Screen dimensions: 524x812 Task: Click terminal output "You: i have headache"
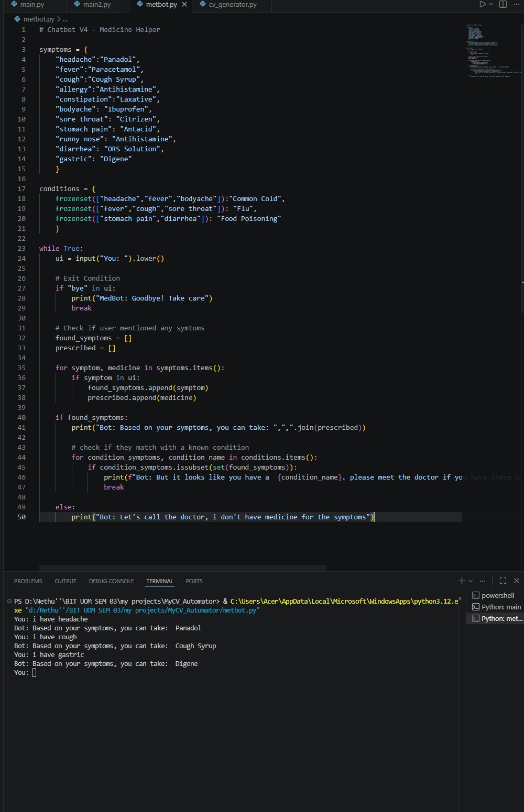click(51, 619)
